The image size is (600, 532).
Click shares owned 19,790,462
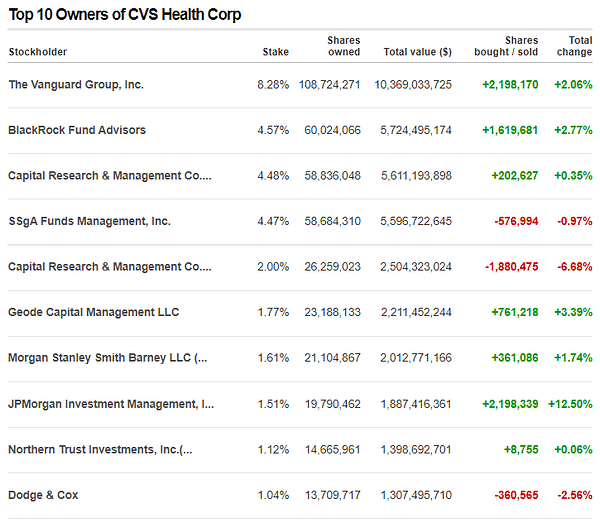coord(332,404)
